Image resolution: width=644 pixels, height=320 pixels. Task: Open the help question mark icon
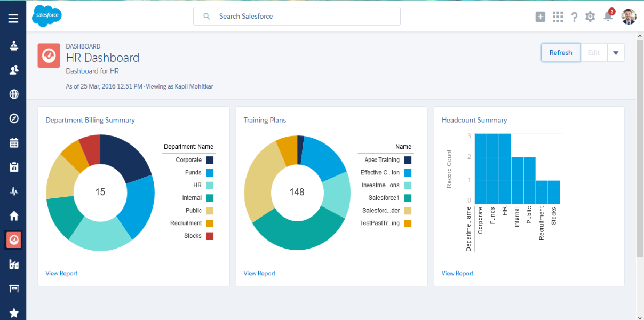point(574,17)
